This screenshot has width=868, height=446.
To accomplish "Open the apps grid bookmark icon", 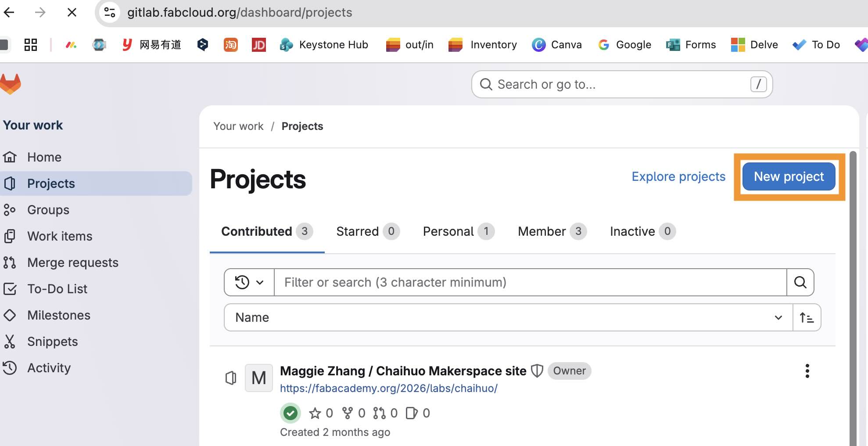I will point(30,45).
